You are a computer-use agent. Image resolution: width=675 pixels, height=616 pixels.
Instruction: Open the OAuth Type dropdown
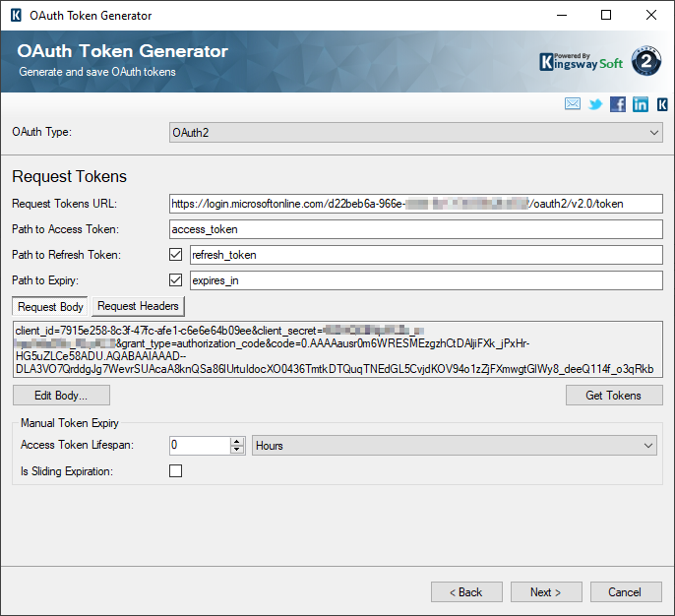pyautogui.click(x=416, y=132)
